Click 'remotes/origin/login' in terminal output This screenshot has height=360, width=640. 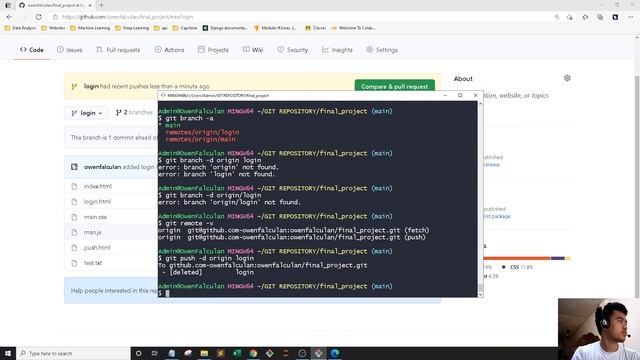(202, 132)
